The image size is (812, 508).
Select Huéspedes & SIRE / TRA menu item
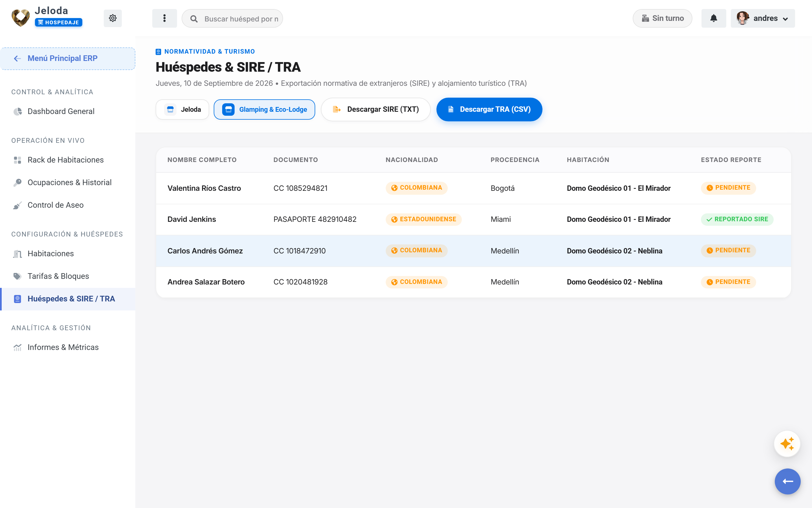point(68,299)
